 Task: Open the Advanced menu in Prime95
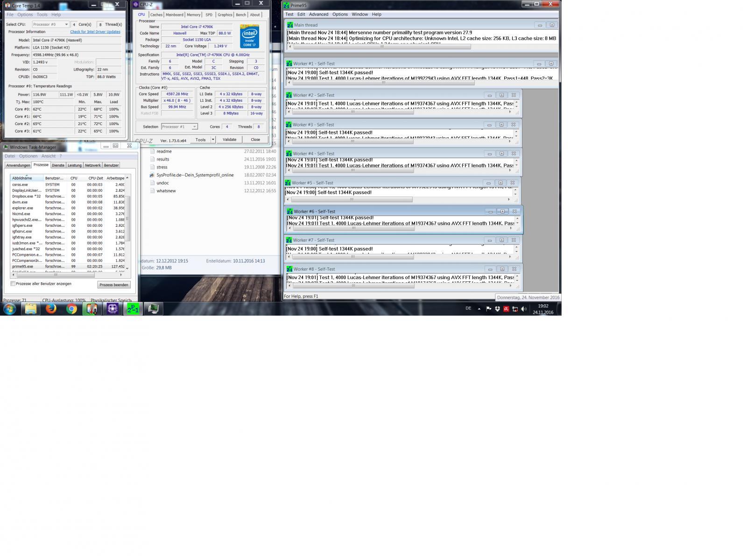tap(318, 14)
